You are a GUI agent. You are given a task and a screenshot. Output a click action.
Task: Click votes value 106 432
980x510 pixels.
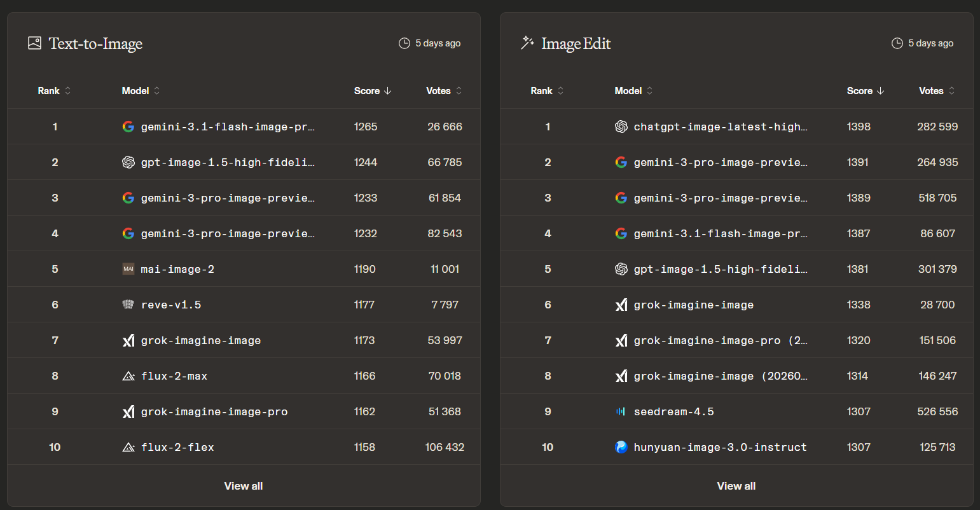pos(445,447)
